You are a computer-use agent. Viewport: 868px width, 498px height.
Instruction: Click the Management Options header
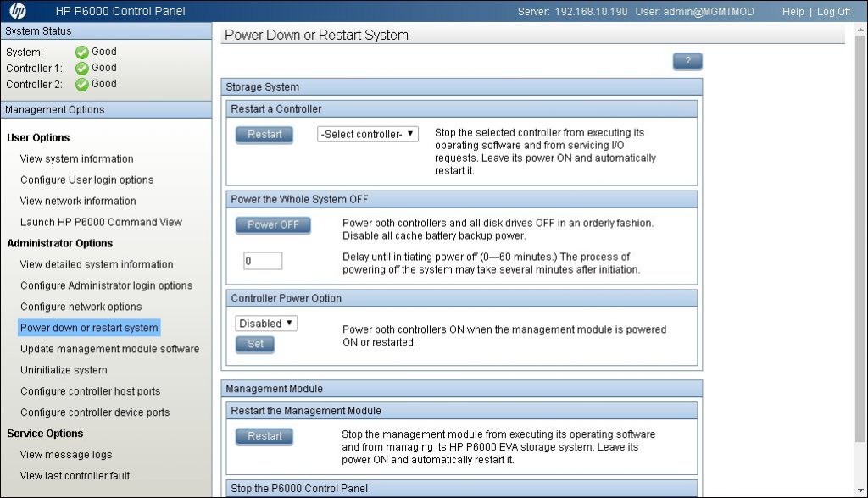(106, 109)
